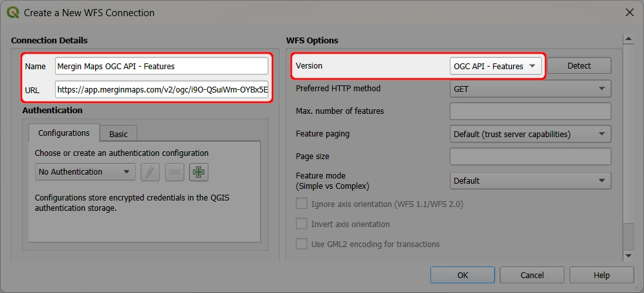The width and height of the screenshot is (644, 293).
Task: Click the Preferred HTTP method label
Action: point(338,88)
